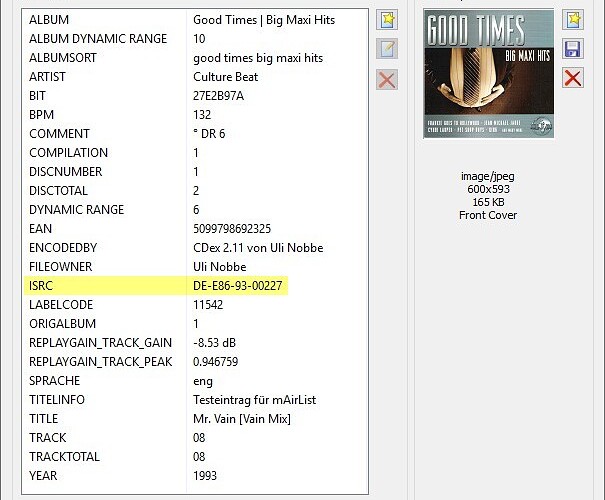Select the DISCTOTAL value '2'
The image size is (605, 500).
tap(196, 191)
